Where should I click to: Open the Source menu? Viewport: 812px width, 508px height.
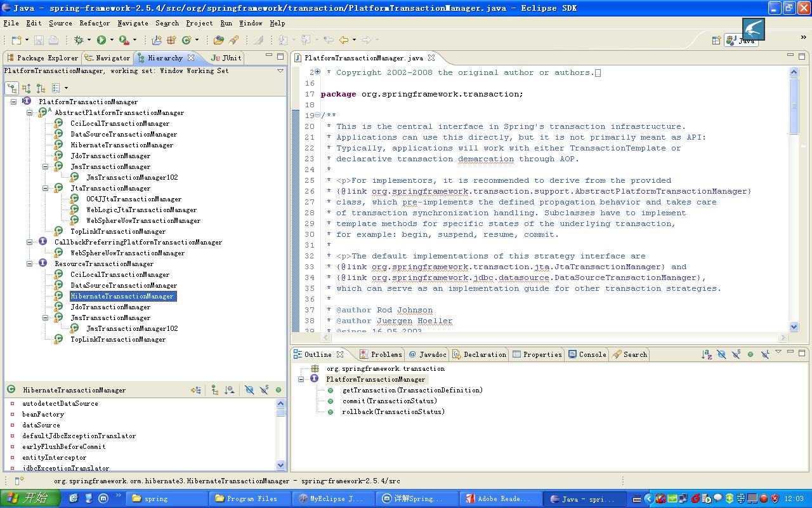coord(60,23)
